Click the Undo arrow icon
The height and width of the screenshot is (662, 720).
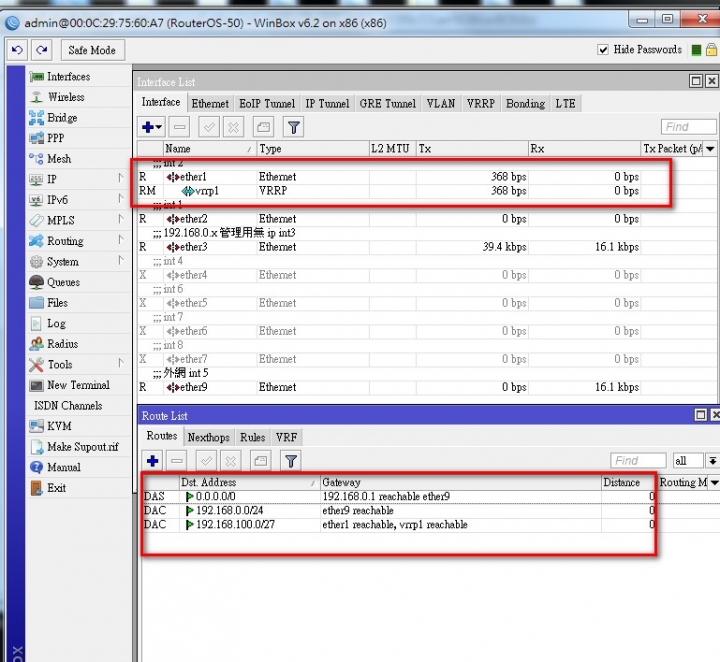[17, 50]
